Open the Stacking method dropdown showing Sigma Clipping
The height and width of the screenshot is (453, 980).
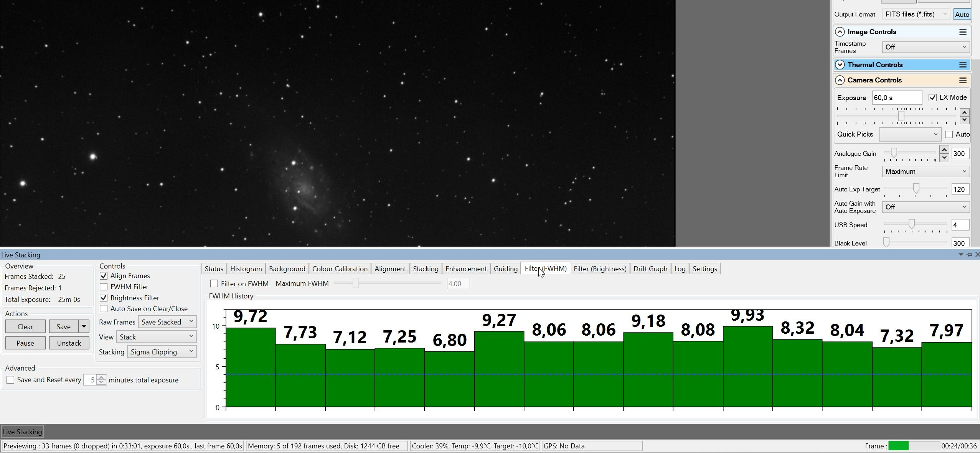coord(162,352)
